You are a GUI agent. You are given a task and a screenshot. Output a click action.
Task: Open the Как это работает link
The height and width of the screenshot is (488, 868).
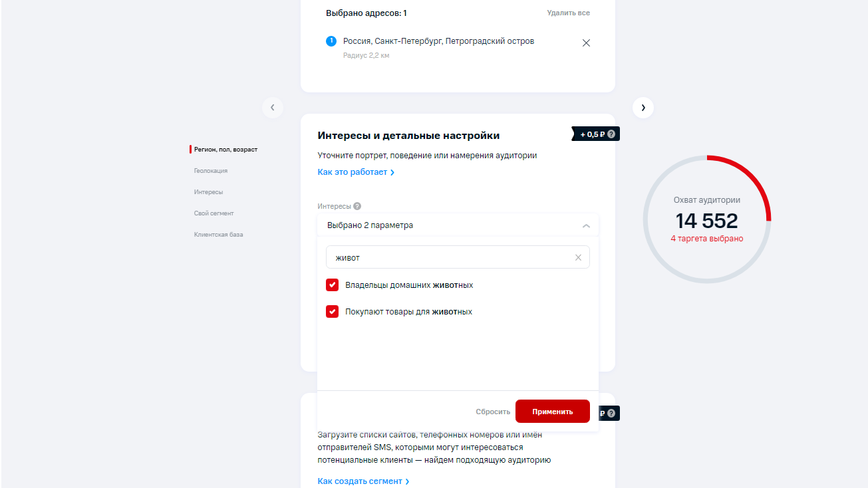356,172
